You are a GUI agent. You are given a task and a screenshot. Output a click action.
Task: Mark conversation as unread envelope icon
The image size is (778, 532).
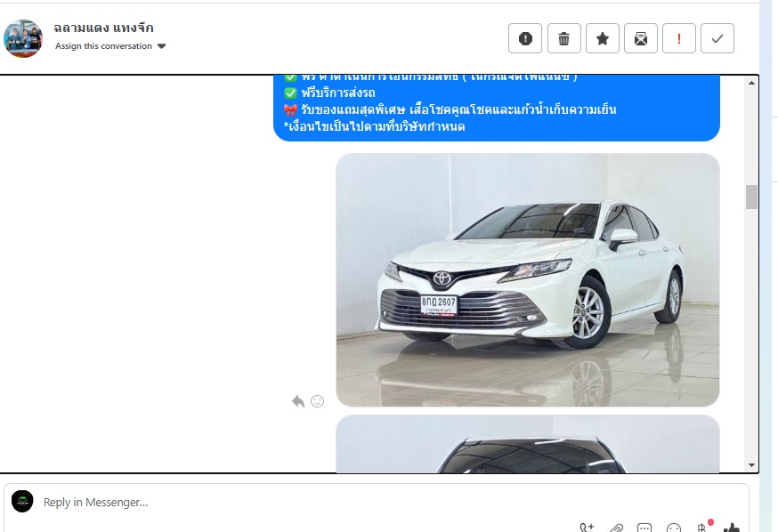pos(641,38)
